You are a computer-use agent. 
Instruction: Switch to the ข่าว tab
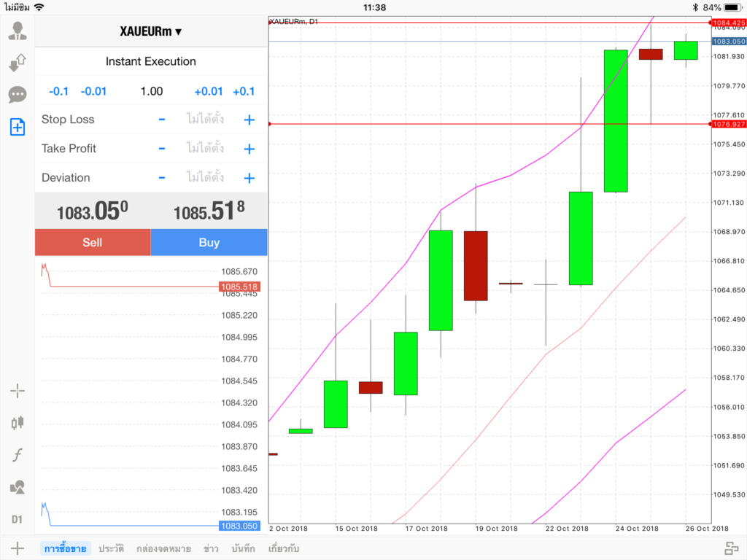point(212,548)
